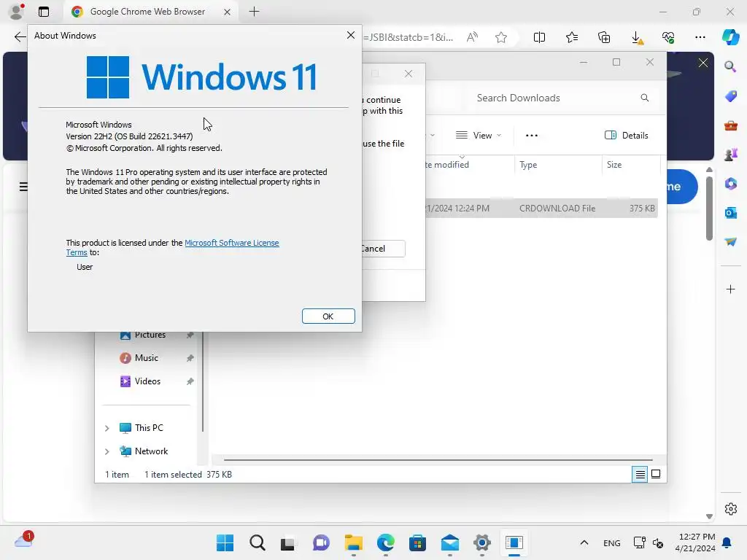The width and height of the screenshot is (747, 560).
Task: Show hidden system tray icons
Action: [x=584, y=542]
